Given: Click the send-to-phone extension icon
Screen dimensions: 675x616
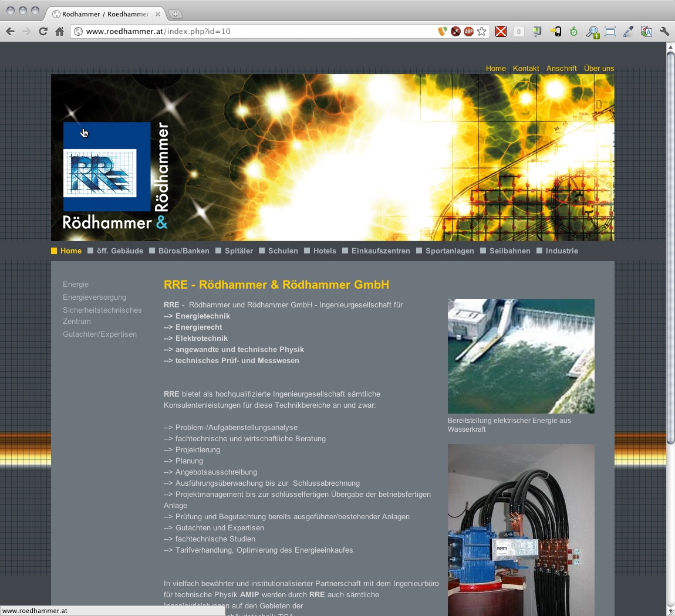Looking at the screenshot, I should coord(555,32).
